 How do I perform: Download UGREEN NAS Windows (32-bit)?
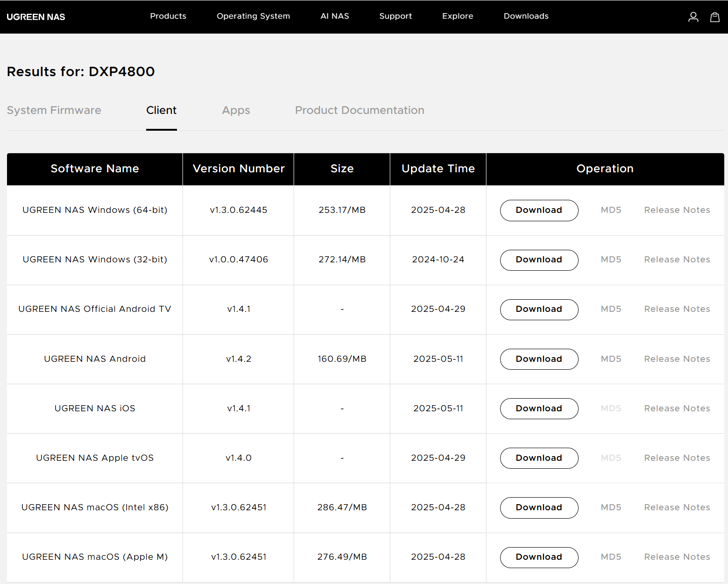click(539, 260)
